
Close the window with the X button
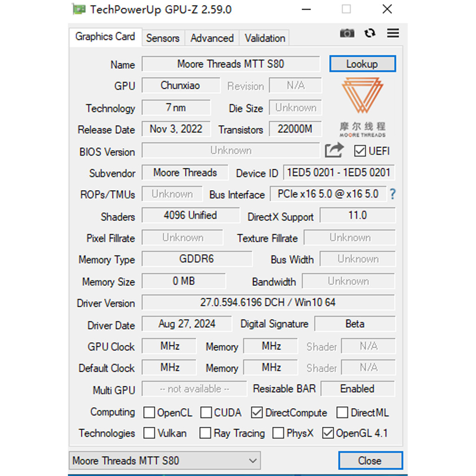pos(387,9)
